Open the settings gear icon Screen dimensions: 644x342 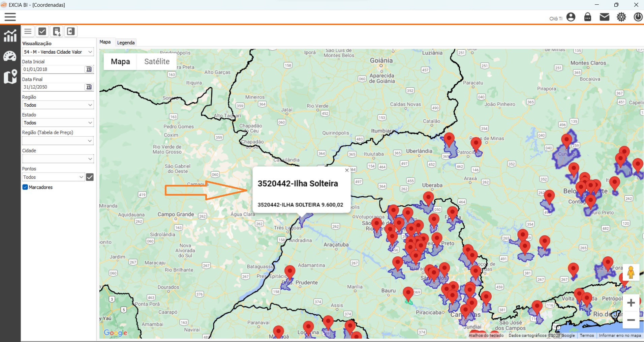(621, 17)
